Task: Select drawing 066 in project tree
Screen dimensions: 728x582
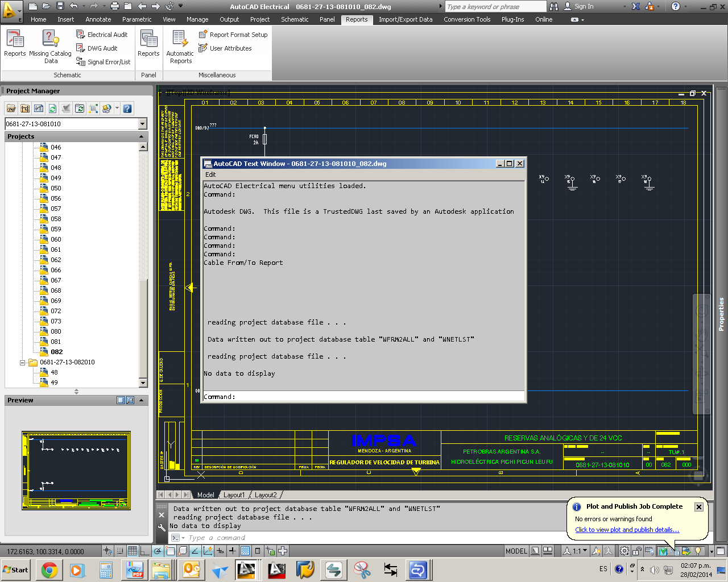Action: [56, 270]
